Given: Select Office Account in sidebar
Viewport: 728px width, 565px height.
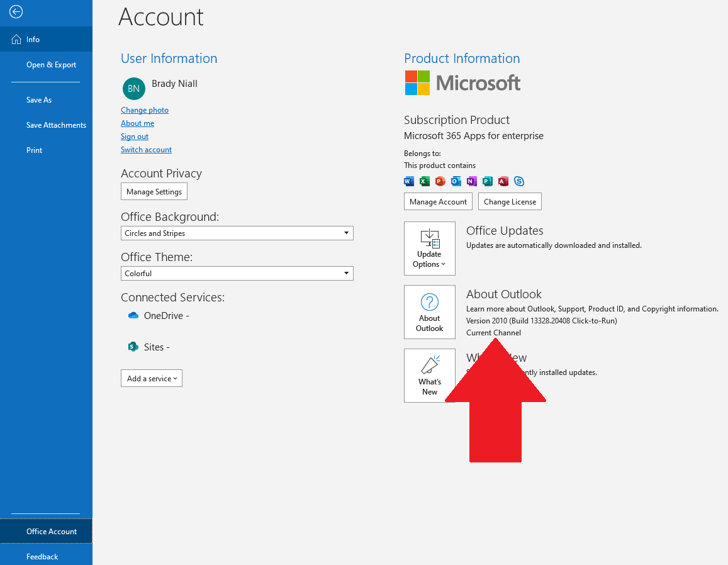Looking at the screenshot, I should (46, 531).
